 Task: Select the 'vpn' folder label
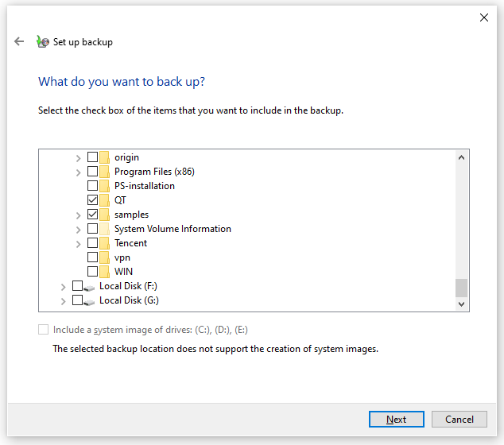[122, 257]
